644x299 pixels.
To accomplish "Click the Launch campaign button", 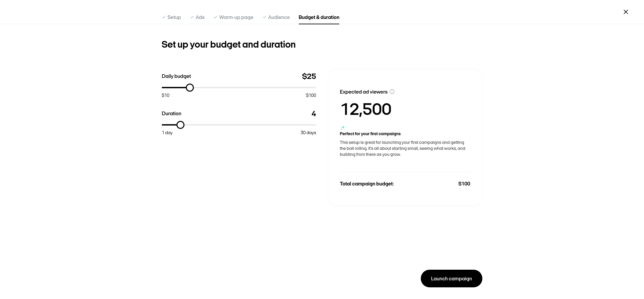I will (451, 278).
